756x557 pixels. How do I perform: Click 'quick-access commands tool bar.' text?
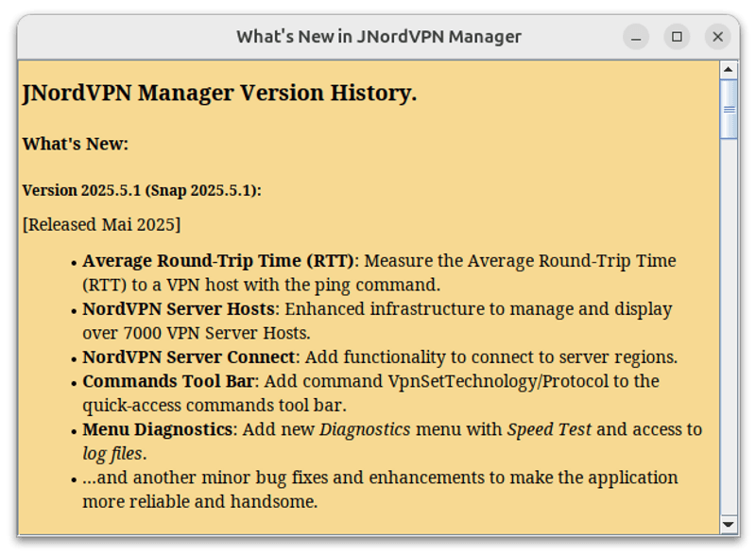tap(215, 406)
